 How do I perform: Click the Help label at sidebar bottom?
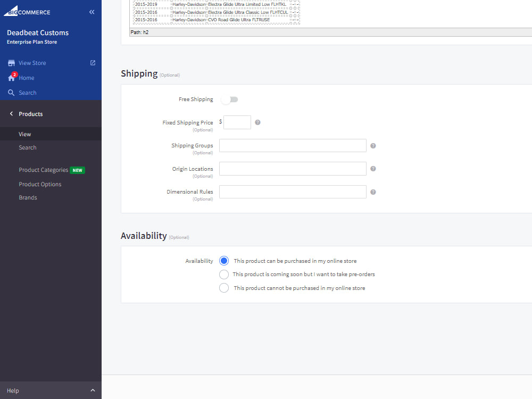point(13,390)
